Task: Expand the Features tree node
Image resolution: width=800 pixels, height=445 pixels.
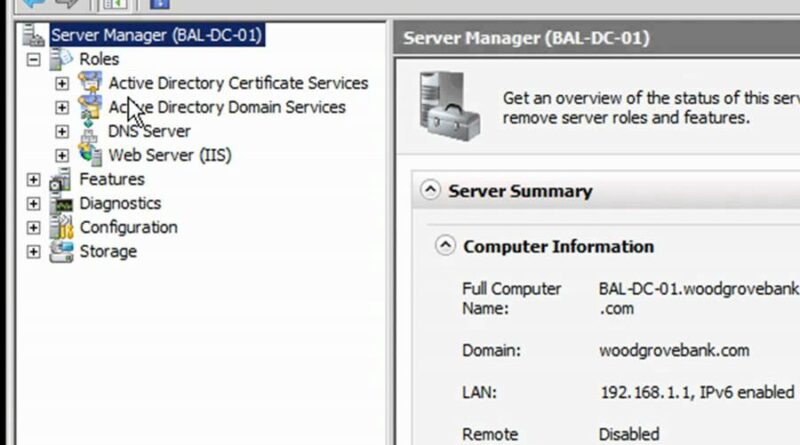Action: (33, 179)
